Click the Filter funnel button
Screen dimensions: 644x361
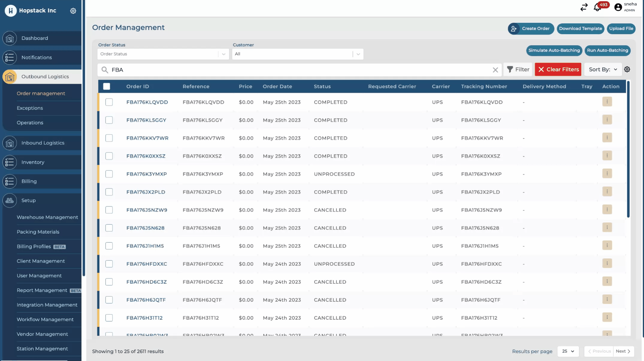pos(518,70)
